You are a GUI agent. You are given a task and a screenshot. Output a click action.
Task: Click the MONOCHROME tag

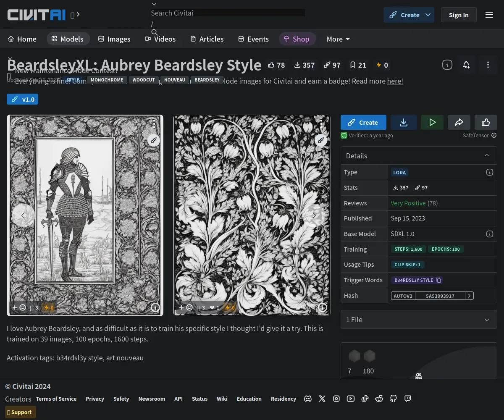(107, 80)
